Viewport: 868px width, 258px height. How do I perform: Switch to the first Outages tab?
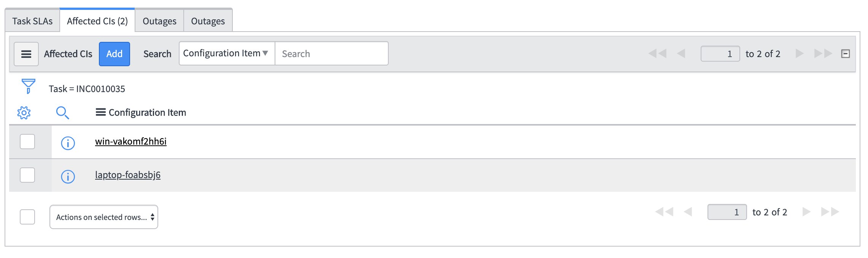point(159,21)
